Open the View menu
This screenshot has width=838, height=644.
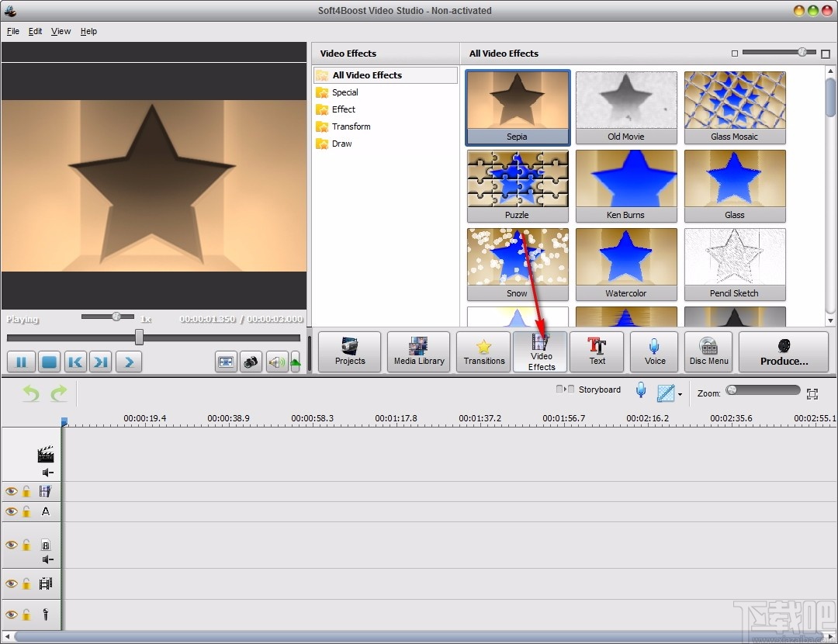(x=61, y=31)
